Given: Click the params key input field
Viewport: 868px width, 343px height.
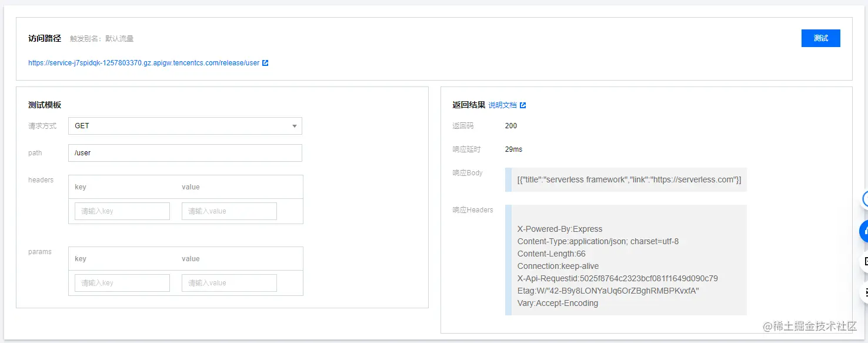Looking at the screenshot, I should tap(122, 283).
